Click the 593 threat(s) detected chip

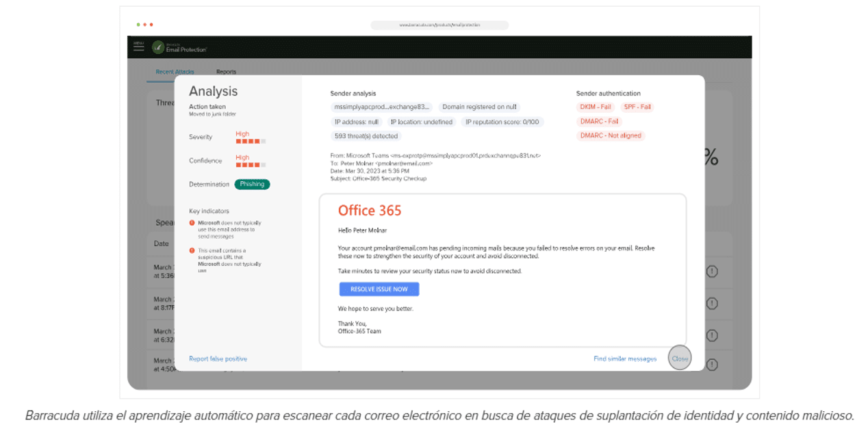[x=366, y=136]
